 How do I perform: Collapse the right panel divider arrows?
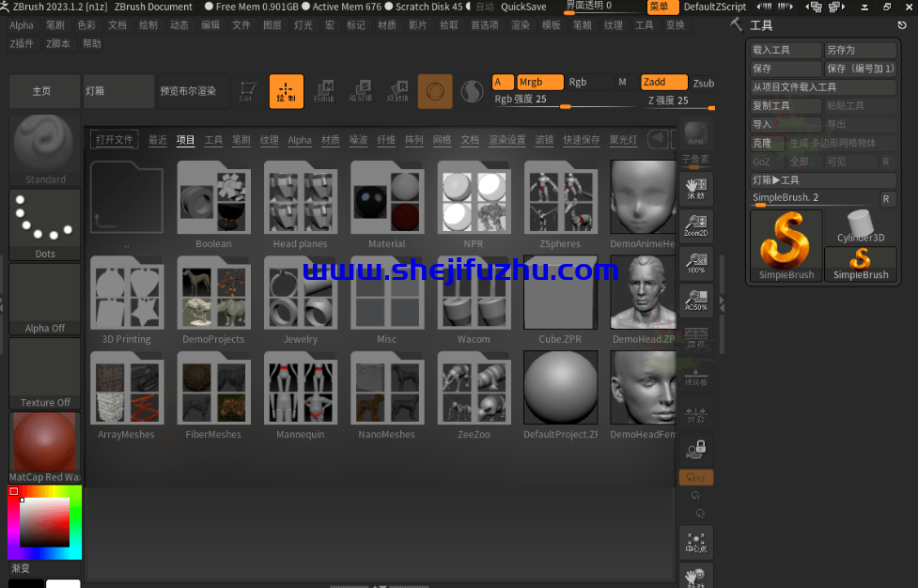click(x=722, y=303)
